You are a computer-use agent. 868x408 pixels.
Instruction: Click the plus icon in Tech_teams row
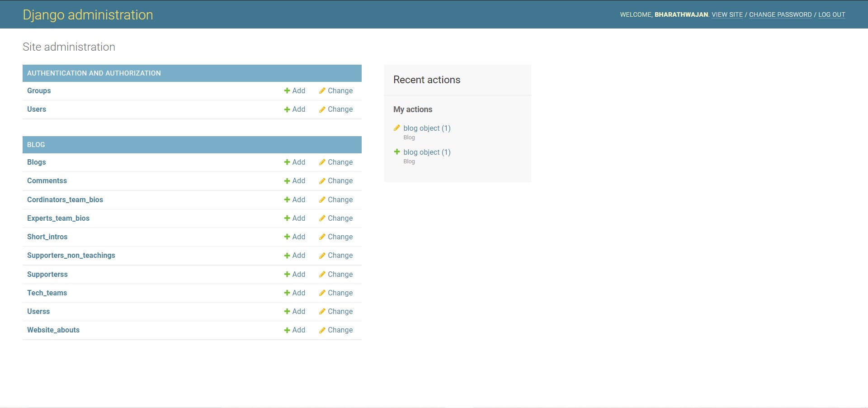point(287,293)
